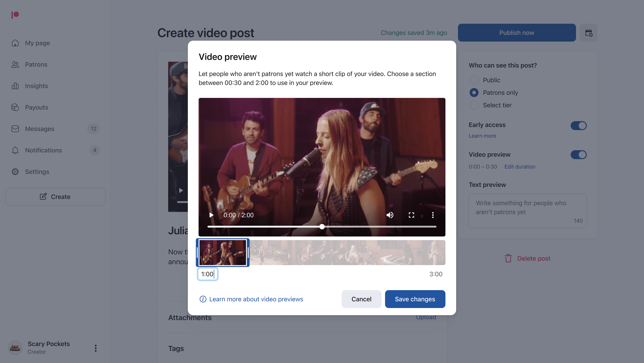Screen dimensions: 644x363
Task: Click the Delete post label
Action: coord(534,259)
